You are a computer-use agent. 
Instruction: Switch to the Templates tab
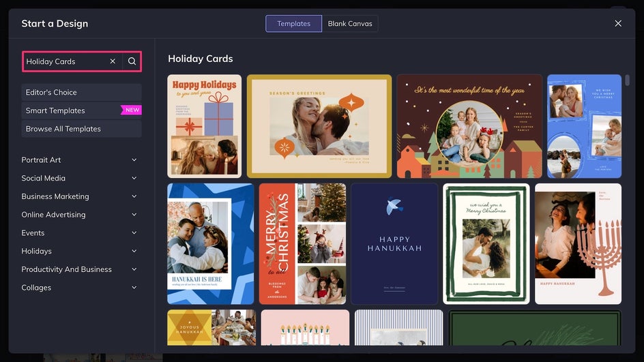(x=293, y=23)
